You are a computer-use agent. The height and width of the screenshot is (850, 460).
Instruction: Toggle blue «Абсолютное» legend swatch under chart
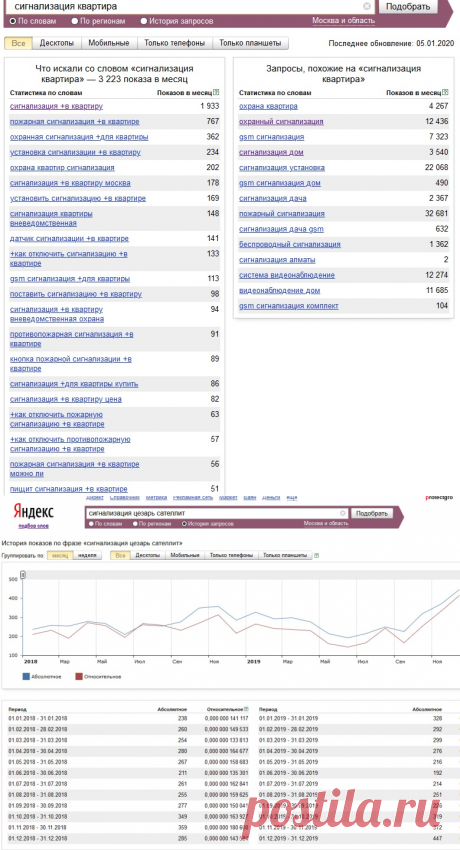(x=26, y=676)
